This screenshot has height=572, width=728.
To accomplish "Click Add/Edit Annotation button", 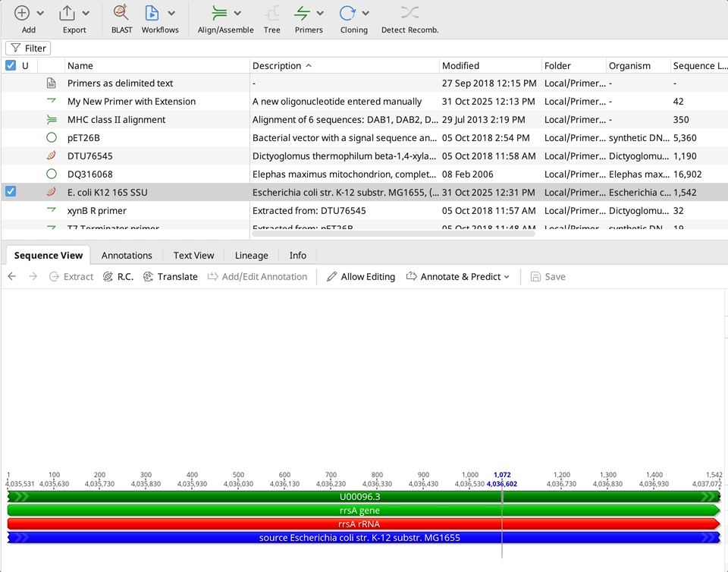I will click(257, 277).
